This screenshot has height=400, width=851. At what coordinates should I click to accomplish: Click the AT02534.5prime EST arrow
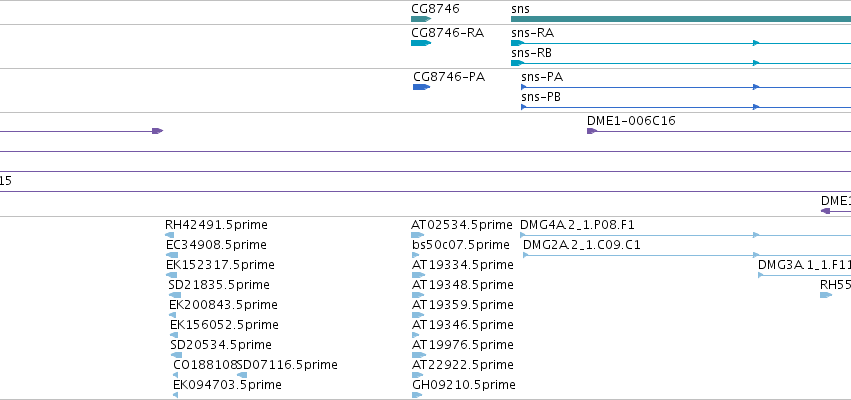click(417, 235)
